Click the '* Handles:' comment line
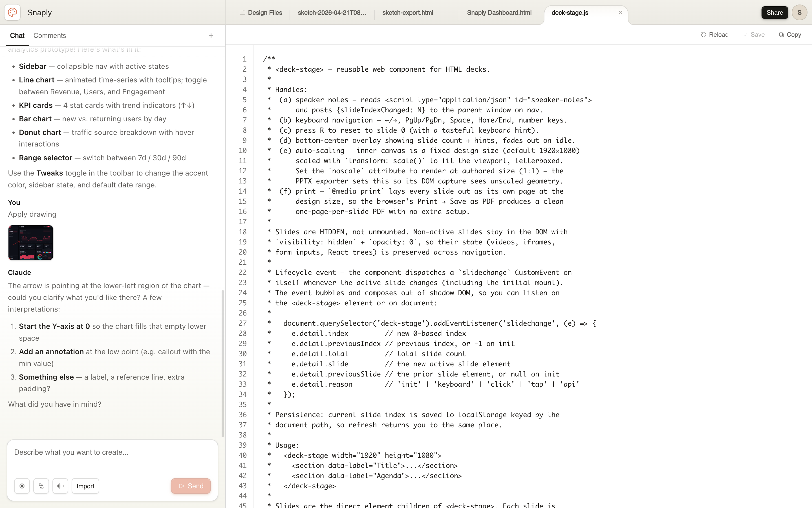 click(287, 90)
